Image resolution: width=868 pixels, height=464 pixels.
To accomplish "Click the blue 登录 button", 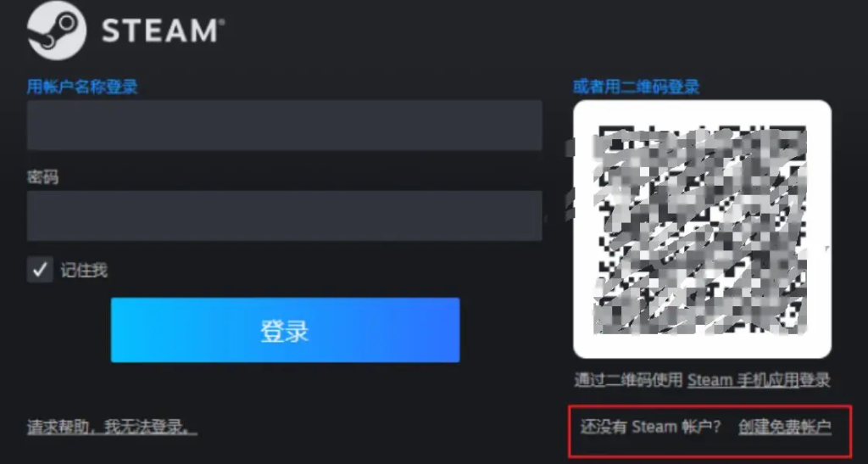I will click(x=285, y=330).
